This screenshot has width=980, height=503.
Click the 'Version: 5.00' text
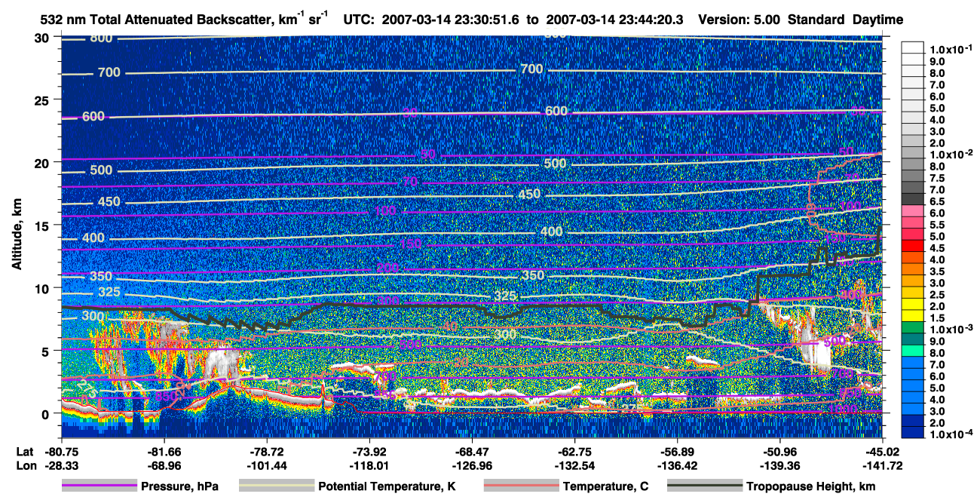(740, 20)
